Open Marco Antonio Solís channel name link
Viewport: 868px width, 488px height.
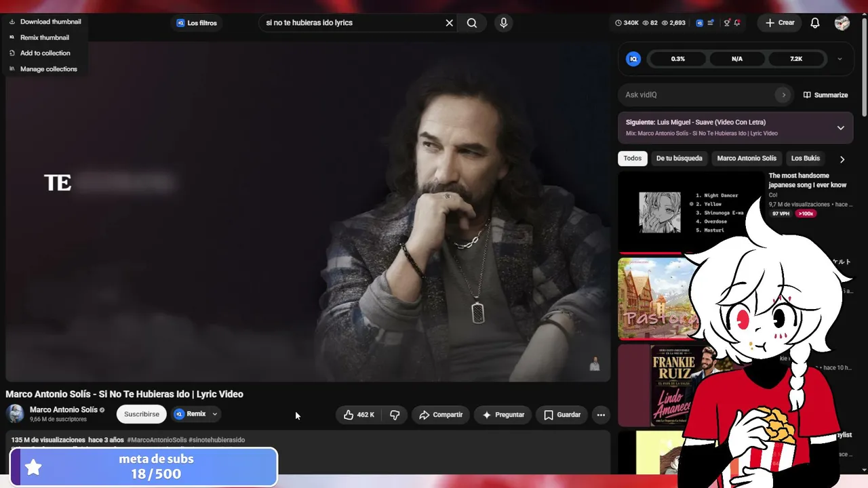64,410
